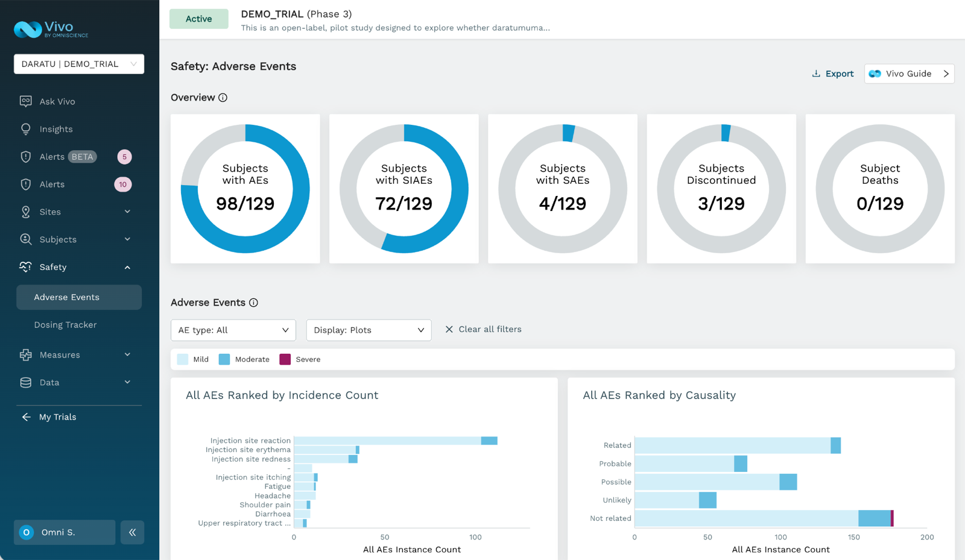965x560 pixels.
Task: Go back to My Trials
Action: (x=57, y=417)
